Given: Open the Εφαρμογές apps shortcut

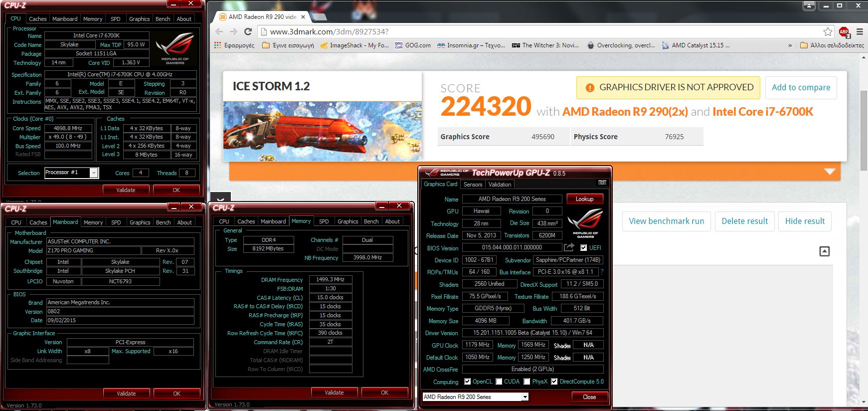Looking at the screenshot, I should click(234, 45).
